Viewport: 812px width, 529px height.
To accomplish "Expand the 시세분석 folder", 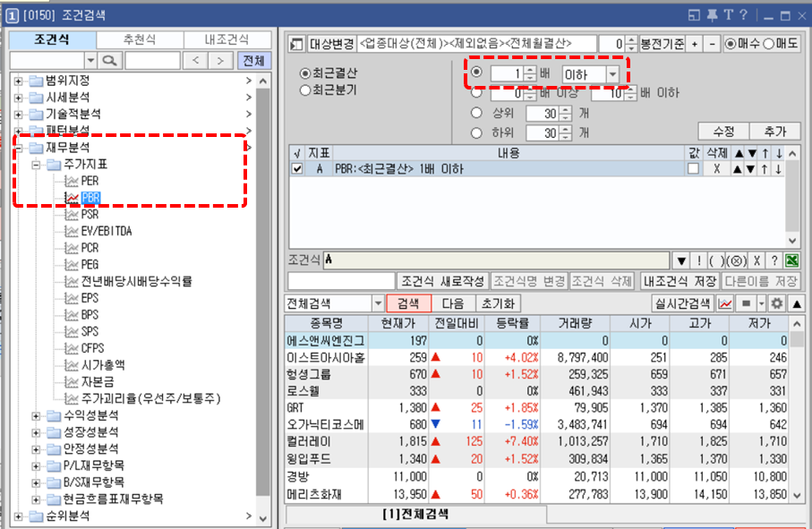I will pyautogui.click(x=18, y=98).
